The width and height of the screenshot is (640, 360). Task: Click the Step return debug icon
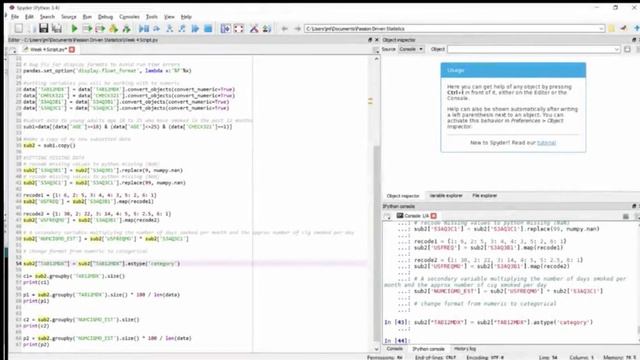click(182, 29)
